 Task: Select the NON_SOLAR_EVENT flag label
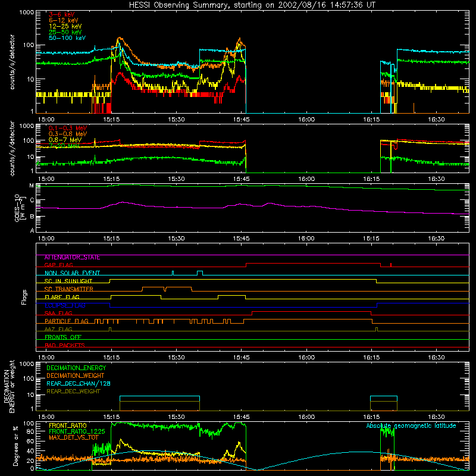click(72, 273)
